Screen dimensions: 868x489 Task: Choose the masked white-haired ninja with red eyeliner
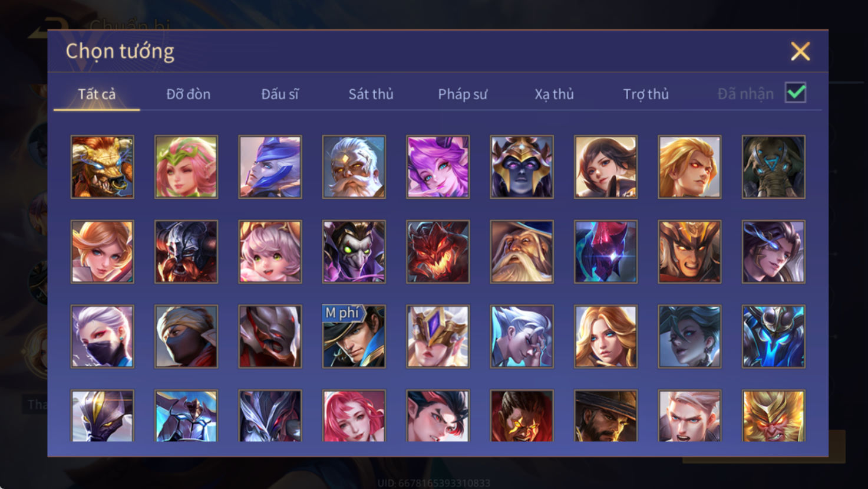(x=103, y=337)
